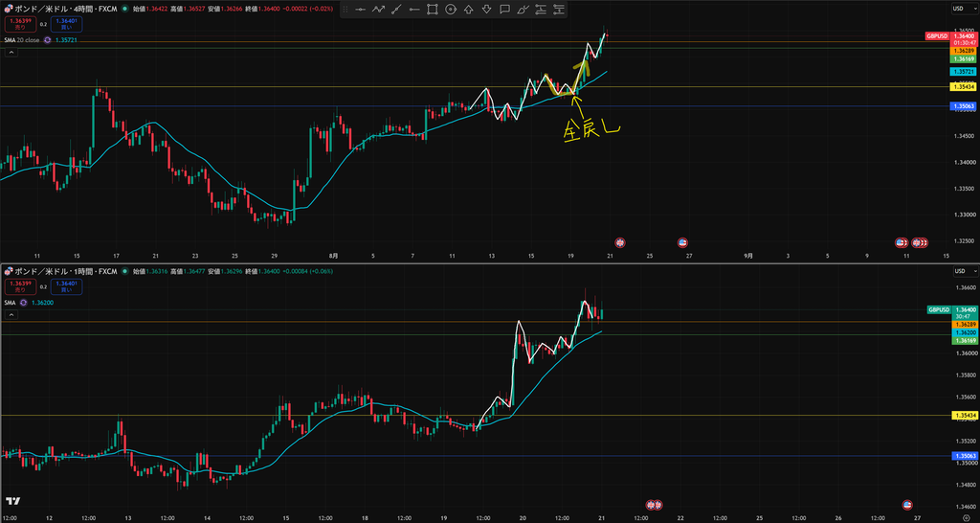Click the 0.2 spread value on 4-hour chart
The width and height of the screenshot is (980, 523).
tap(43, 24)
